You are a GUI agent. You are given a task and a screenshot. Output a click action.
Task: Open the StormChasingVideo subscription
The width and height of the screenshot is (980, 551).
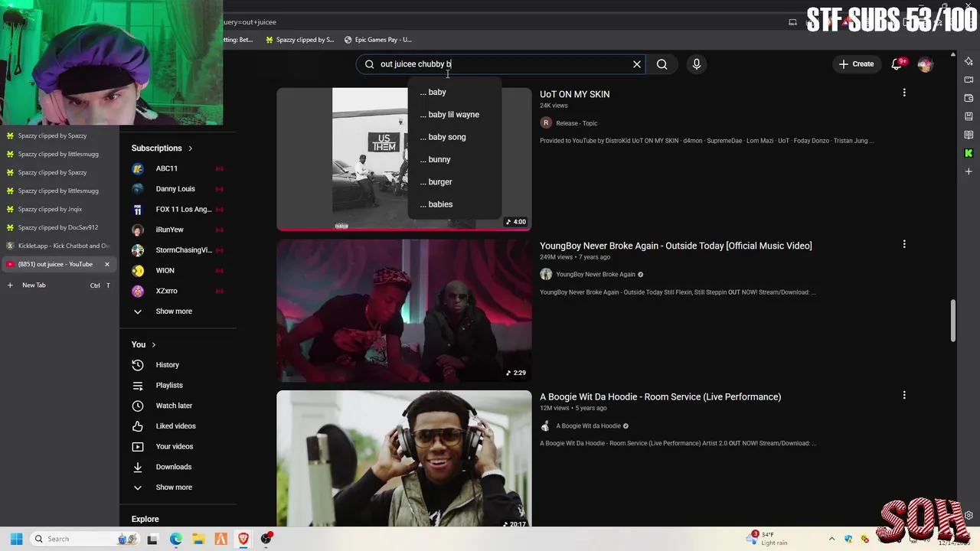coord(178,250)
